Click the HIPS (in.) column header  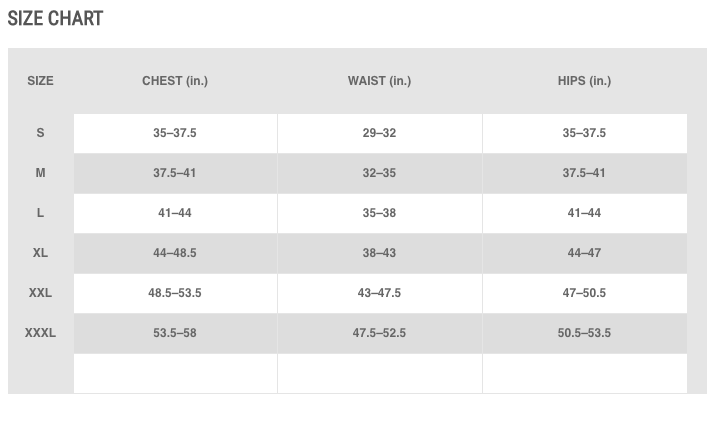[x=584, y=81]
